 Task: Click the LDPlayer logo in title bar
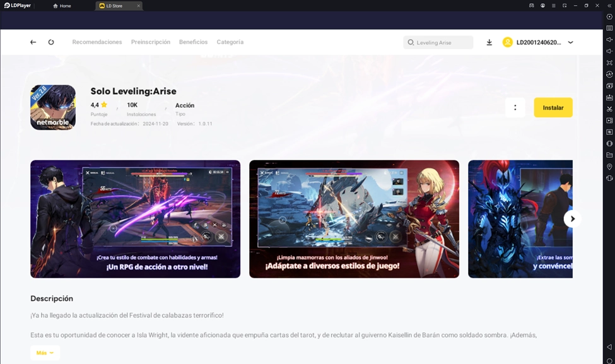(x=17, y=6)
